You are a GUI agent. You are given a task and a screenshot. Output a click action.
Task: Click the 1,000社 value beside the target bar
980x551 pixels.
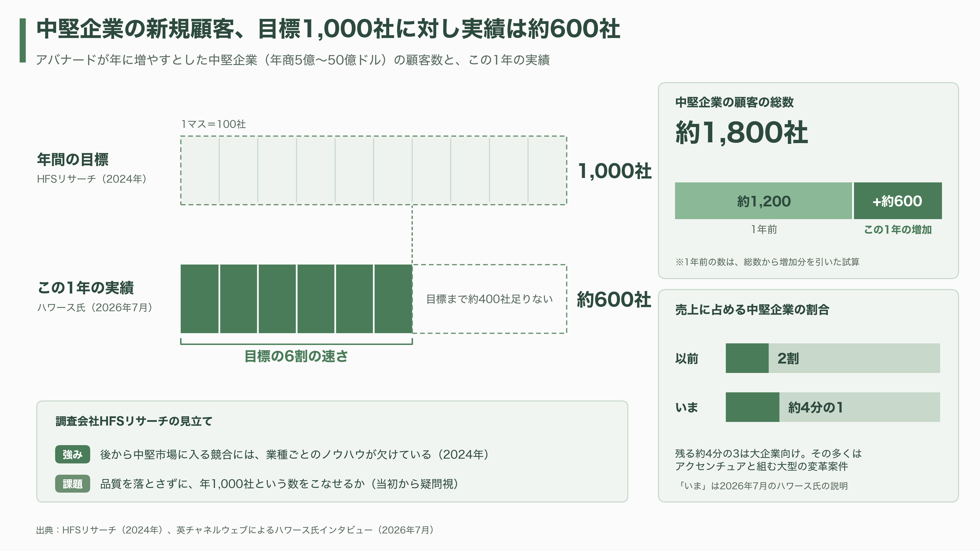(614, 171)
